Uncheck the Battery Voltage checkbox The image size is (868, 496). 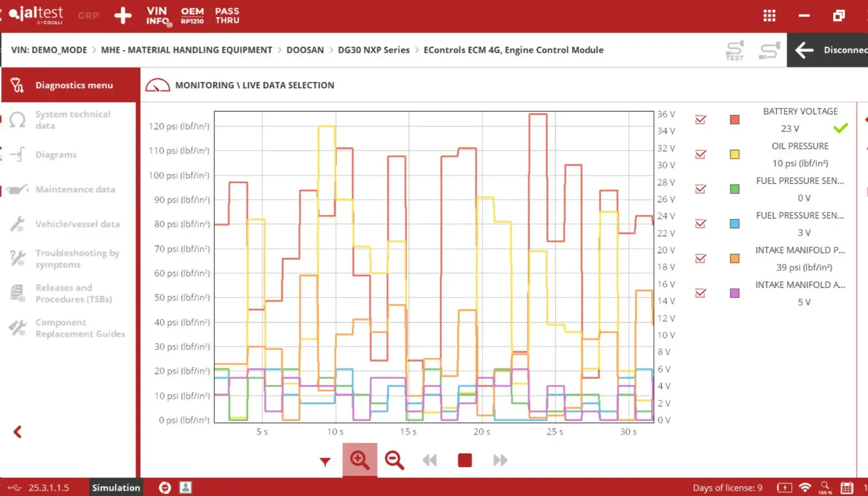click(x=700, y=120)
